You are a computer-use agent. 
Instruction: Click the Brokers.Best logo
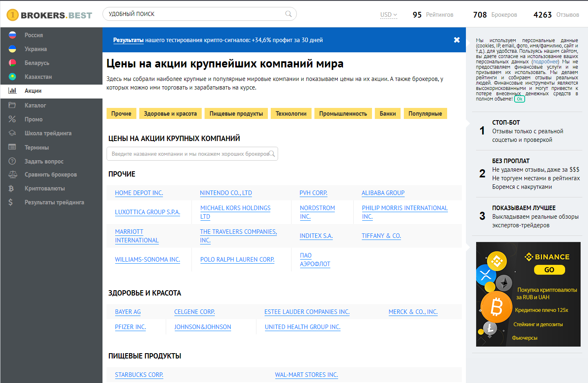[x=49, y=15]
